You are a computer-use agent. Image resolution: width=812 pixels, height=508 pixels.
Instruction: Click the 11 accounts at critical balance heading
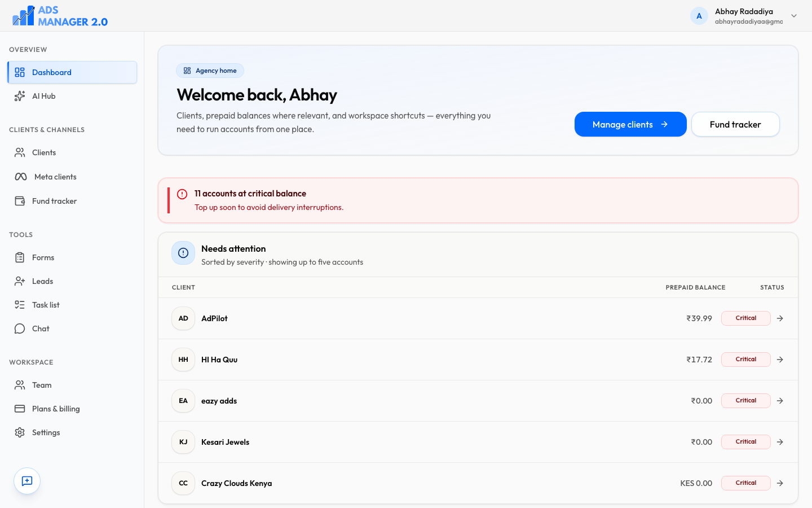click(x=250, y=194)
